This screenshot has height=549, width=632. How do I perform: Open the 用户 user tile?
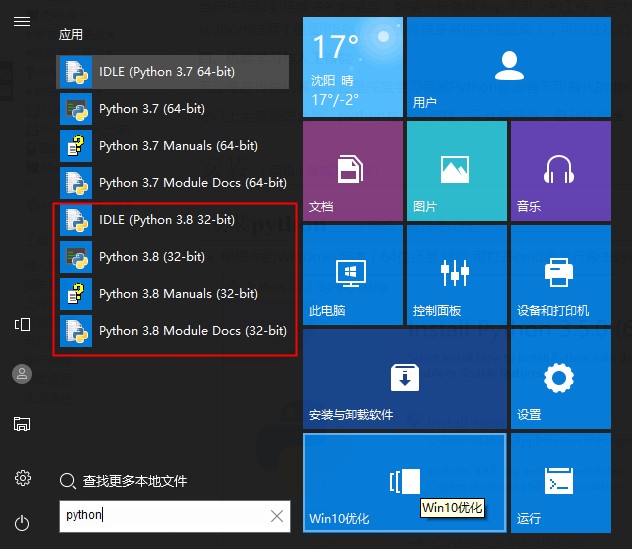[509, 67]
